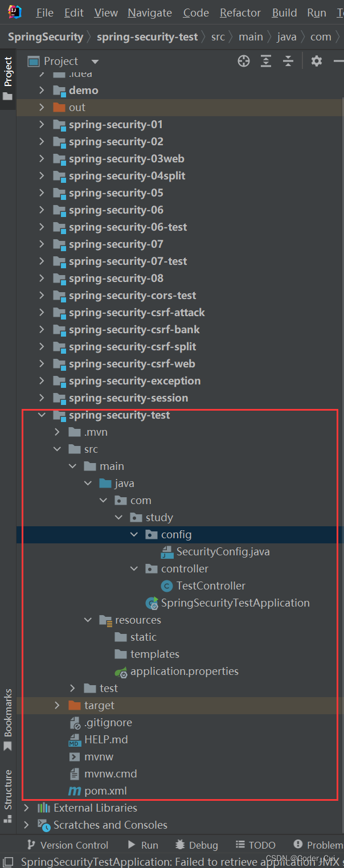Open the Refactor menu
The width and height of the screenshot is (344, 868).
point(240,12)
